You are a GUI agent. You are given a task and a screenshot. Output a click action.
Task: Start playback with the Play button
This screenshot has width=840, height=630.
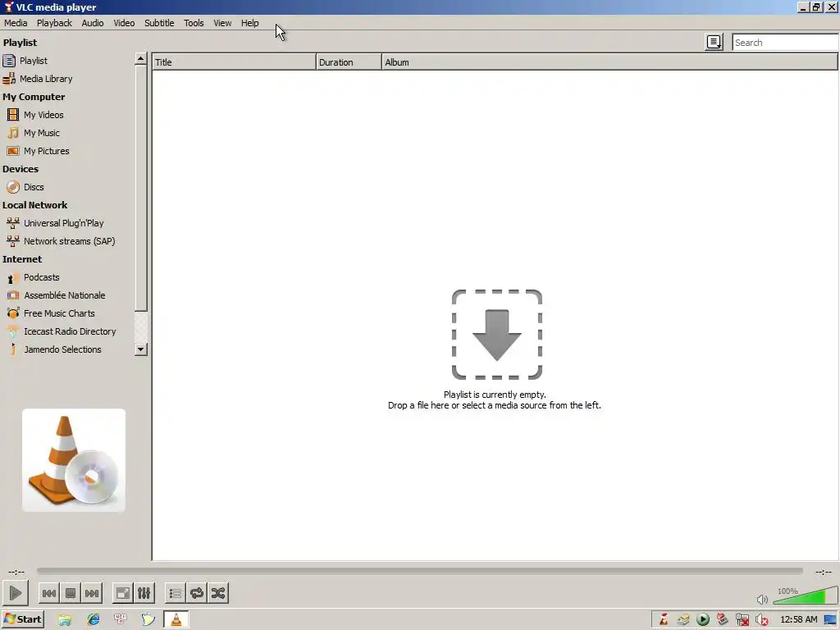(15, 593)
